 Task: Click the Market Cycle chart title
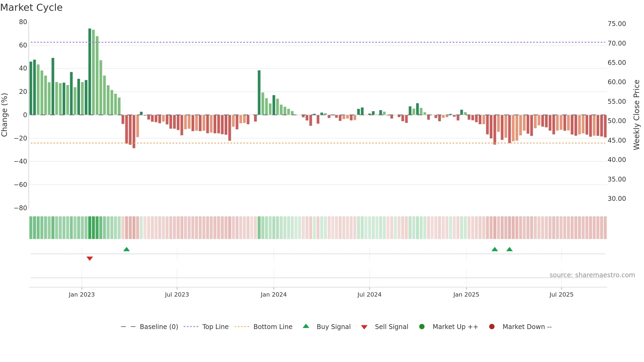click(31, 8)
